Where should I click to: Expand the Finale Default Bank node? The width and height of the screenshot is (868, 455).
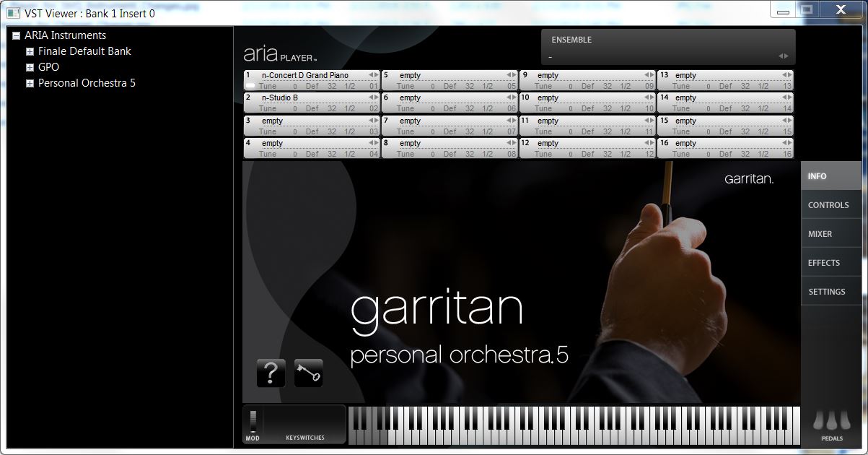pyautogui.click(x=30, y=51)
